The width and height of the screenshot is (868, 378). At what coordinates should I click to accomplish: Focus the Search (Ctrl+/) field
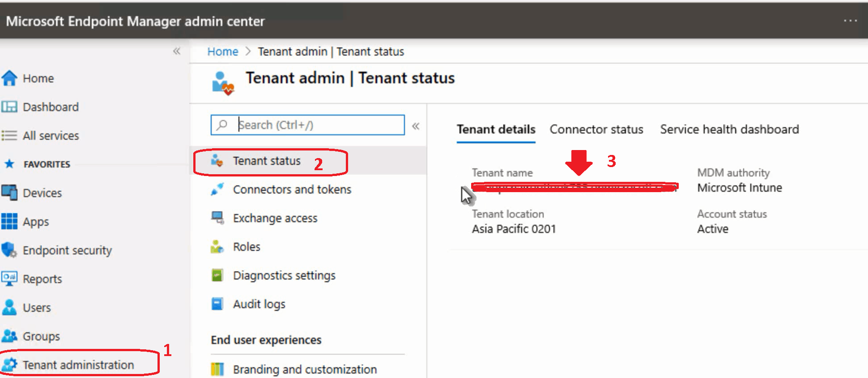tap(308, 125)
